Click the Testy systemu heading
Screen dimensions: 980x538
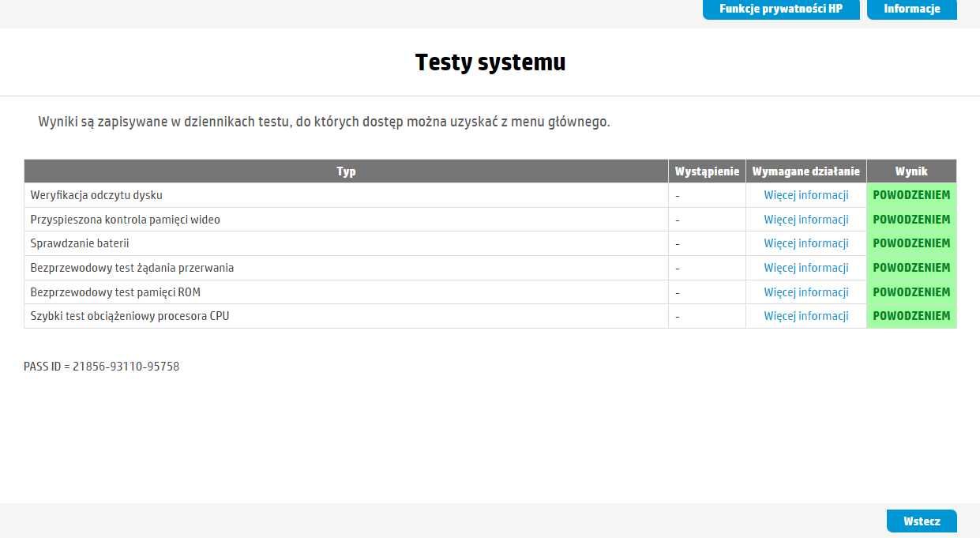click(x=490, y=62)
